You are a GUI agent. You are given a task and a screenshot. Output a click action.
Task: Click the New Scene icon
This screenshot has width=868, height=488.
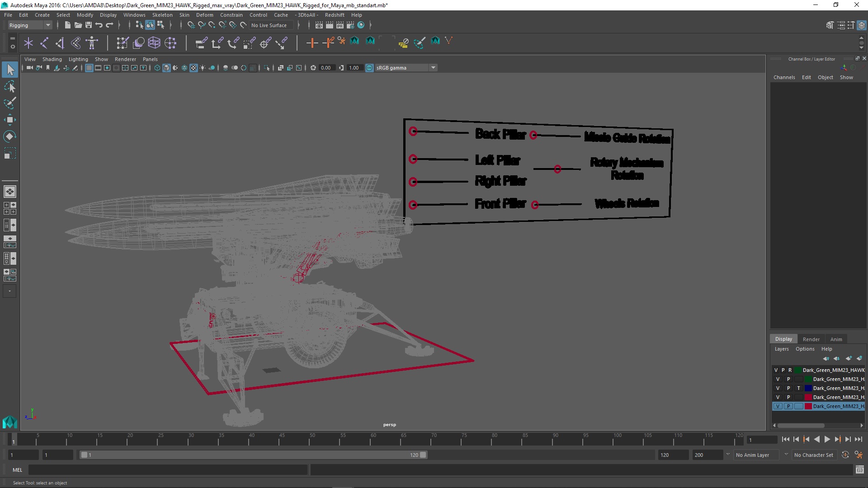tap(67, 25)
